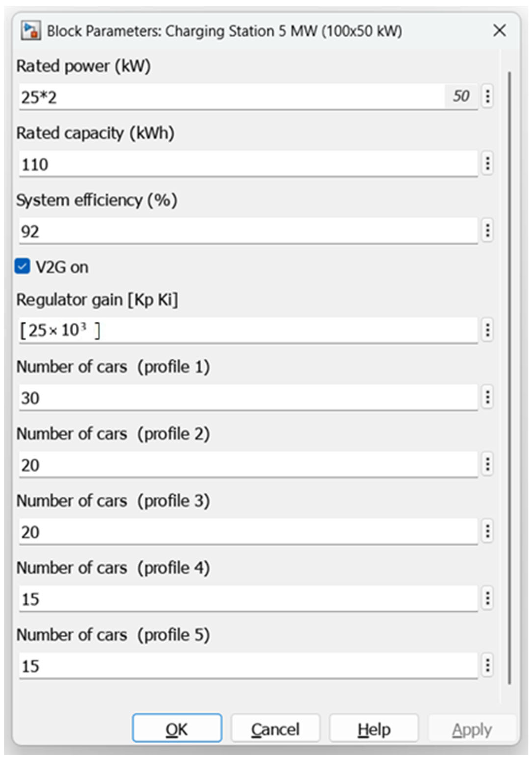Click vertical dots beside profile 3 cars

[x=487, y=531]
